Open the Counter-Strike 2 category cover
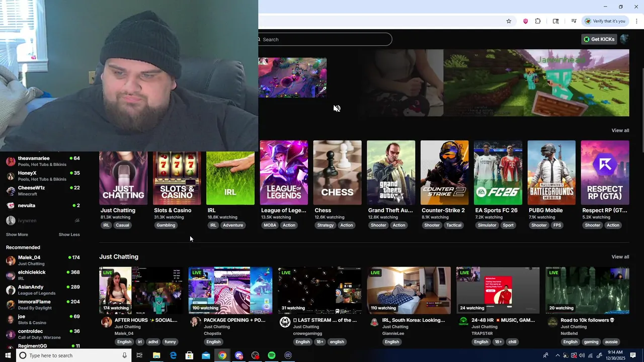 [x=444, y=172]
